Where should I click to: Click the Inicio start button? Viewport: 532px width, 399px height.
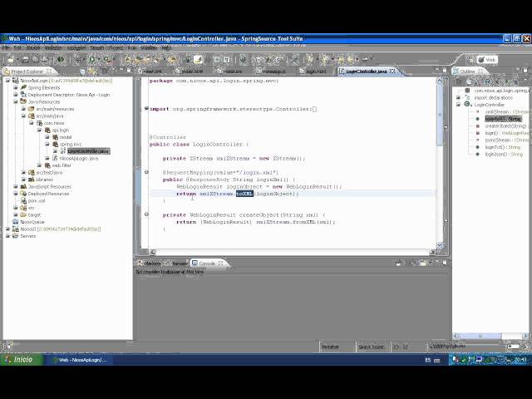pos(20,360)
